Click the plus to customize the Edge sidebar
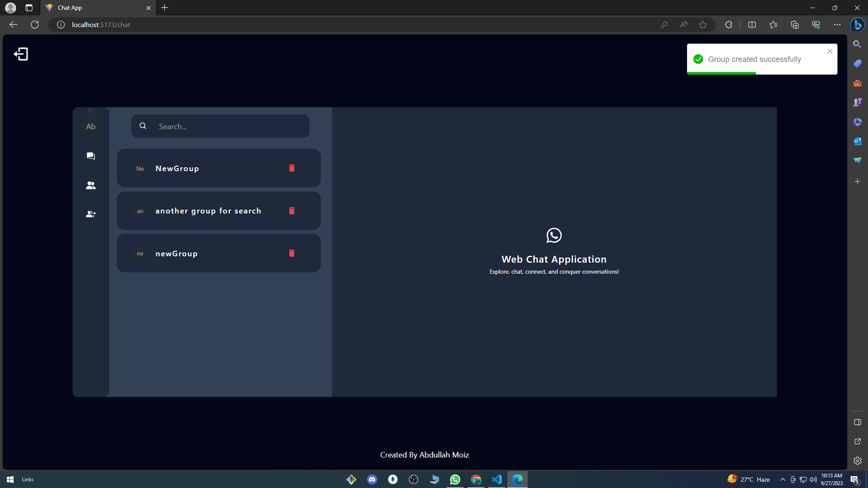 click(857, 181)
